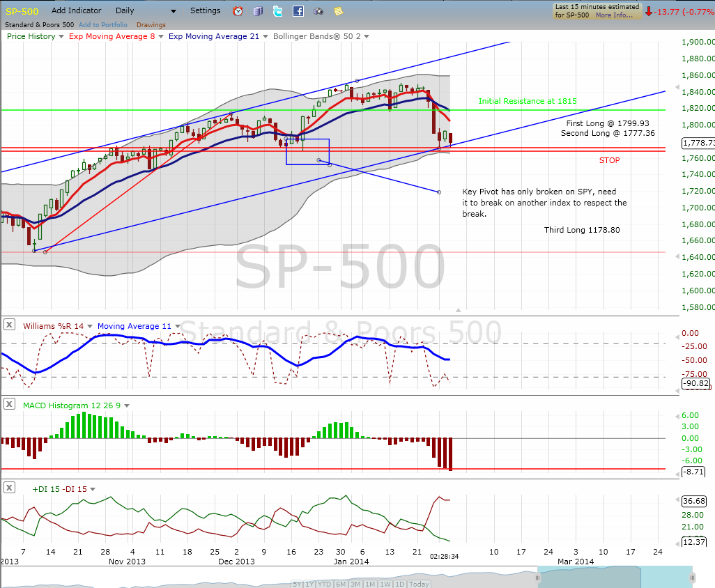This screenshot has height=588, width=715.
Task: Click the MACD Histogram 12 26 9 label
Action: pyautogui.click(x=72, y=405)
